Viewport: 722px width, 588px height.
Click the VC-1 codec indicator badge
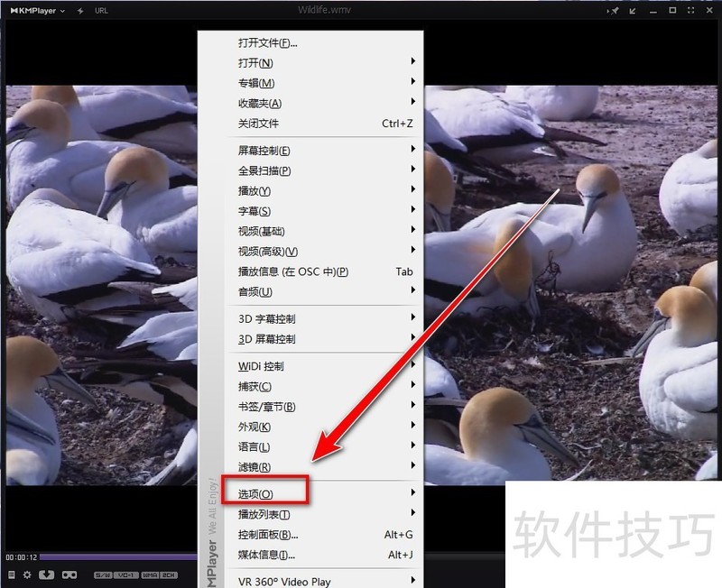126,574
